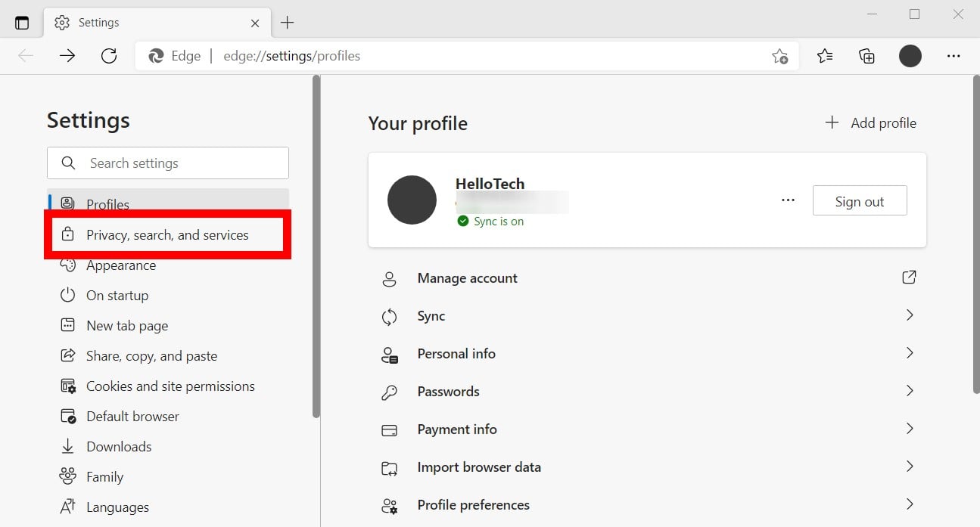Go back to previous page
This screenshot has height=527, width=980.
(26, 56)
